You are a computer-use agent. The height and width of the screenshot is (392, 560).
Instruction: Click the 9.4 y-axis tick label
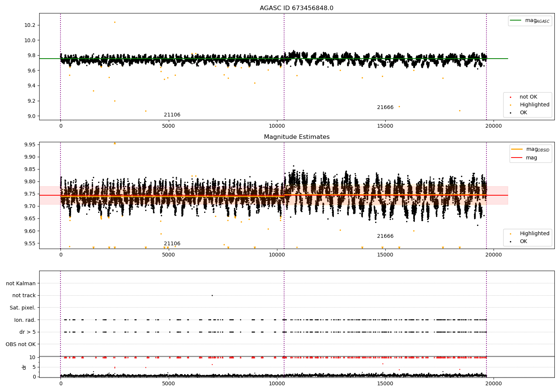(32, 86)
